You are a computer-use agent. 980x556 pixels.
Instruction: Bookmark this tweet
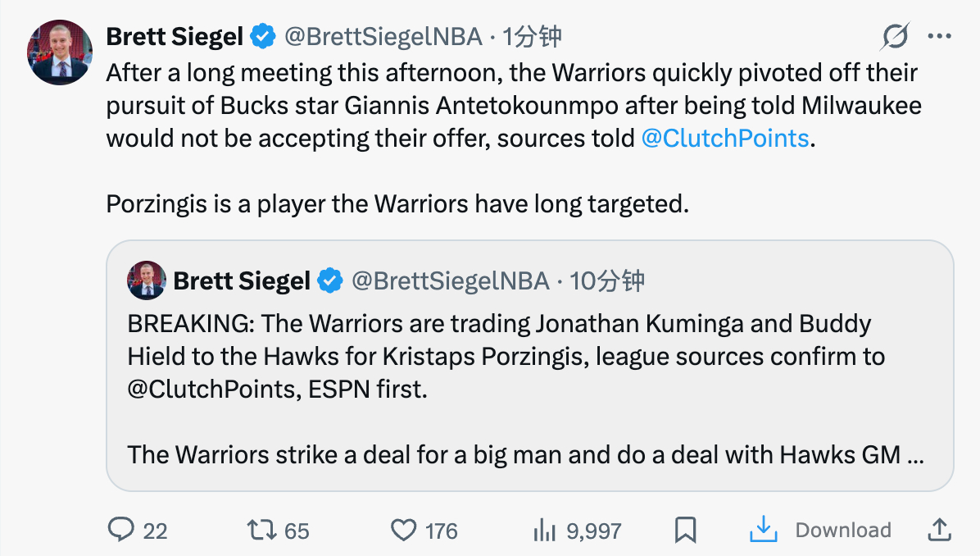[x=685, y=530]
